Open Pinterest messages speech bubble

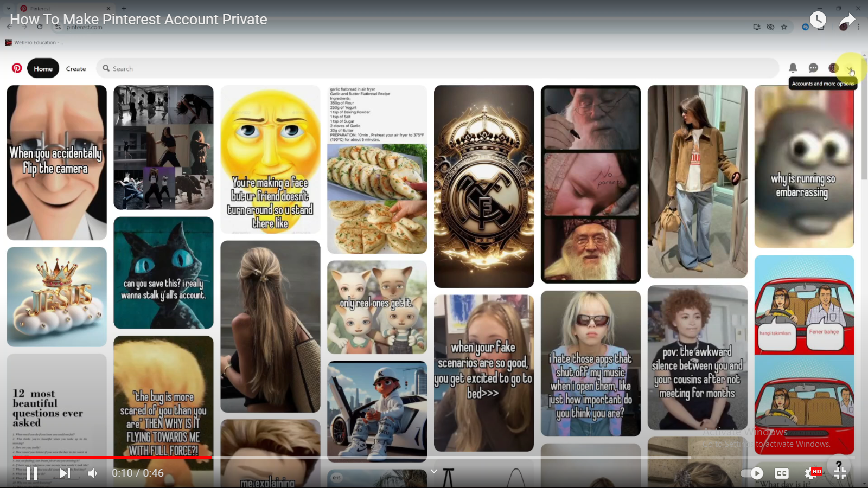[x=813, y=68]
